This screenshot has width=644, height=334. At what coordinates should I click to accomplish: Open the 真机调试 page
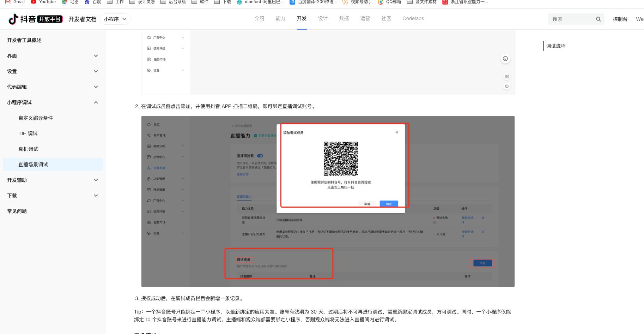click(28, 149)
